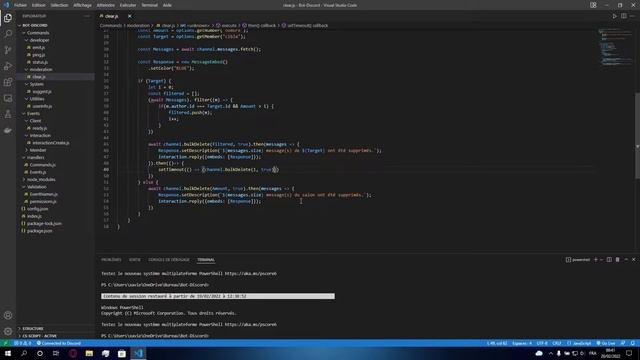Screen dimensions: 640x360
Task: Close the terminal panel
Action: 633,260
